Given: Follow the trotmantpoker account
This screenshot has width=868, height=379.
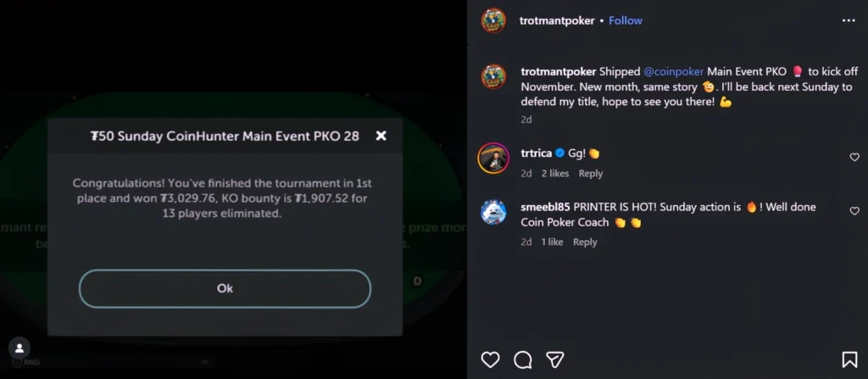Looking at the screenshot, I should (x=626, y=20).
